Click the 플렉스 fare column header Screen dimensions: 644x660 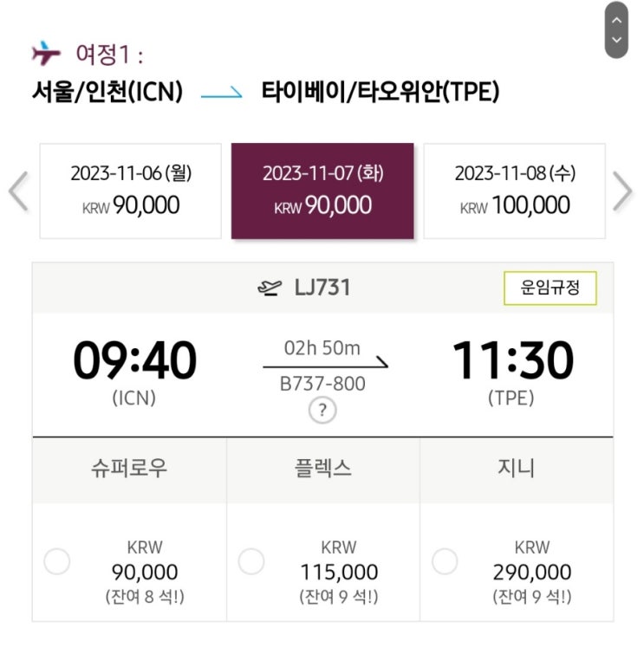(x=322, y=469)
